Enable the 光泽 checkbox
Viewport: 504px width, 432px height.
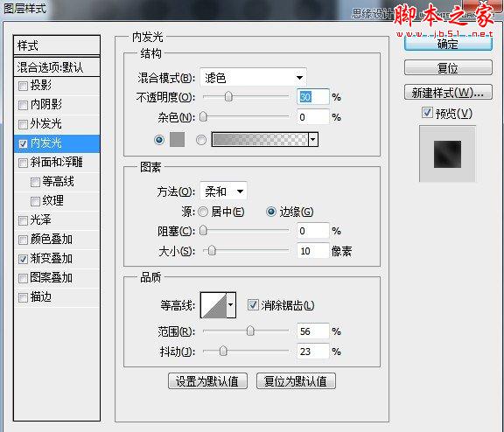click(x=23, y=220)
